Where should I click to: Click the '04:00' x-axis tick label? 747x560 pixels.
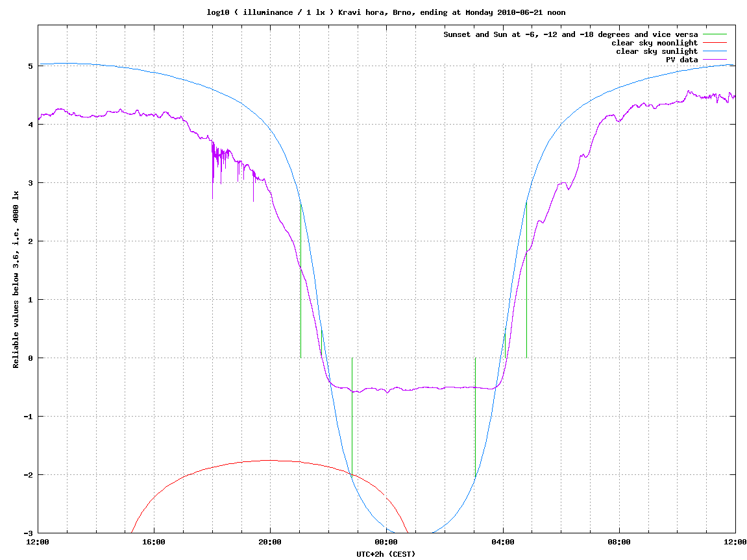point(502,542)
